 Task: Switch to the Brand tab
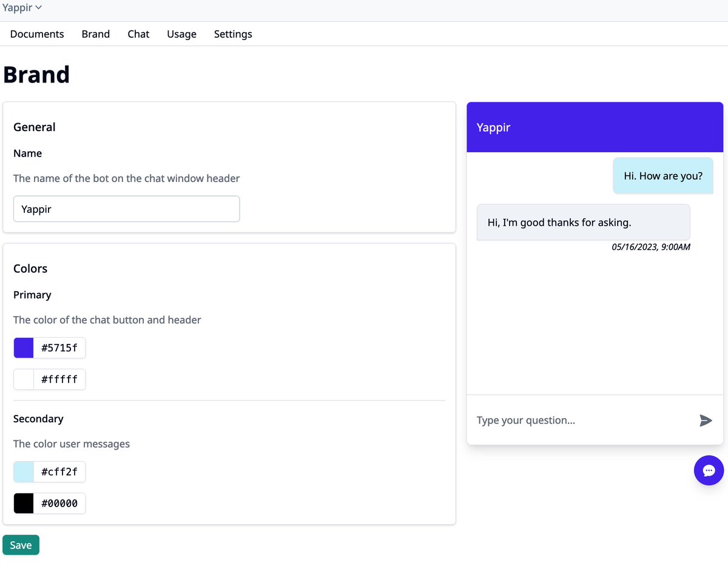click(x=96, y=34)
